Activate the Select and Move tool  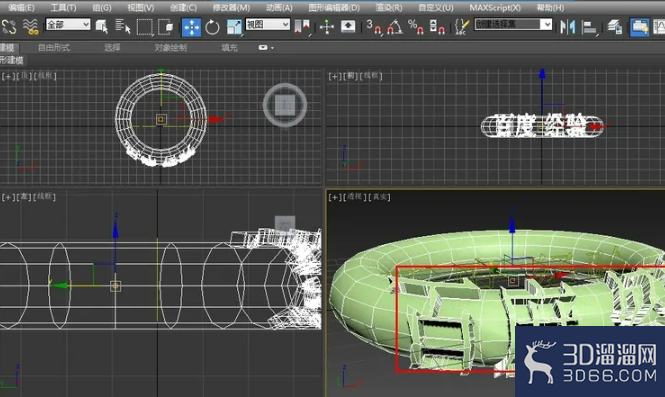click(191, 27)
